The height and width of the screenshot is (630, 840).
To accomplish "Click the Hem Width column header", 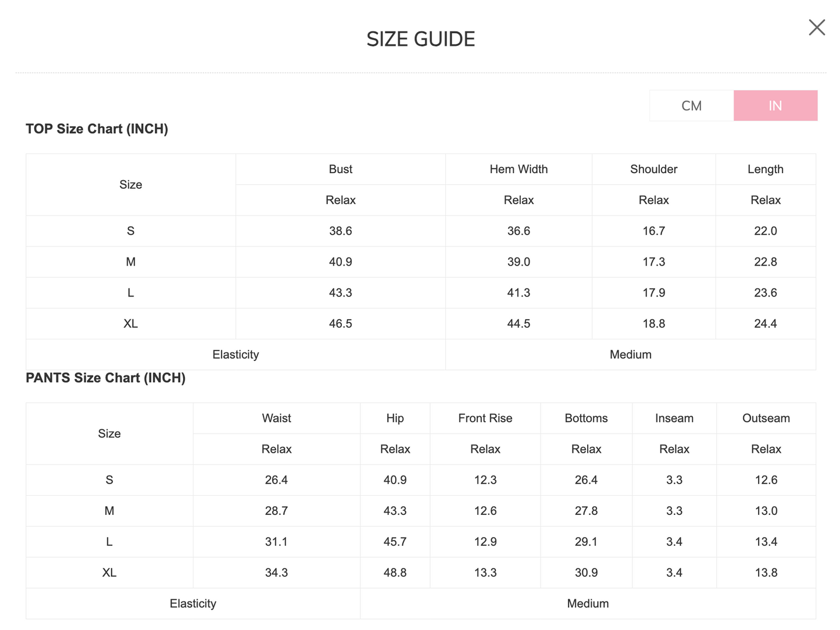I will coord(519,169).
